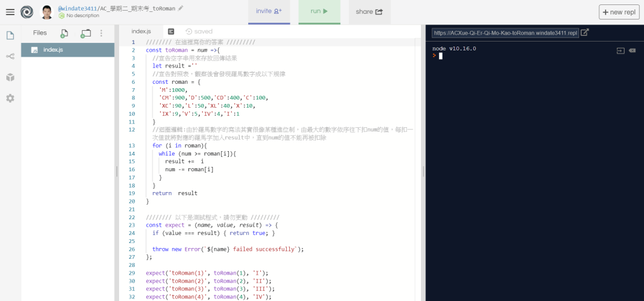Click the share button
The height and width of the screenshot is (301, 644).
(369, 11)
